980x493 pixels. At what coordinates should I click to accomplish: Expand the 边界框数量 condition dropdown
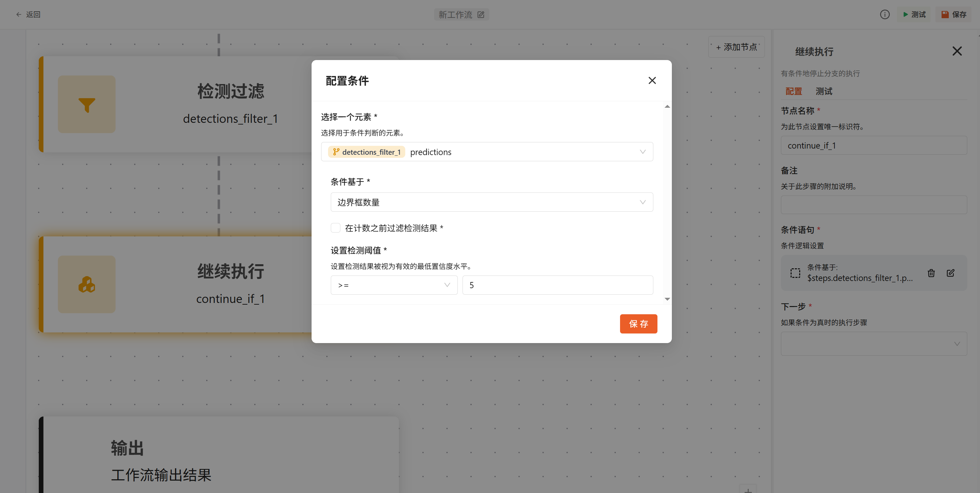click(491, 202)
